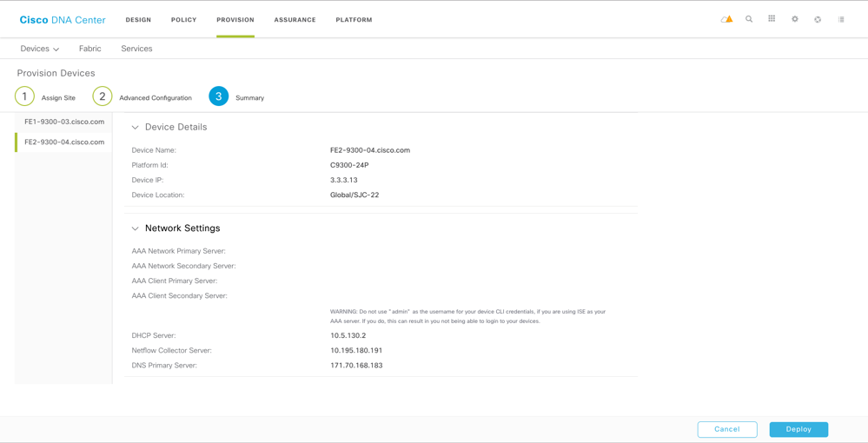Select device FE2-9300-04.cisco.com in list
This screenshot has height=443, width=868.
64,142
